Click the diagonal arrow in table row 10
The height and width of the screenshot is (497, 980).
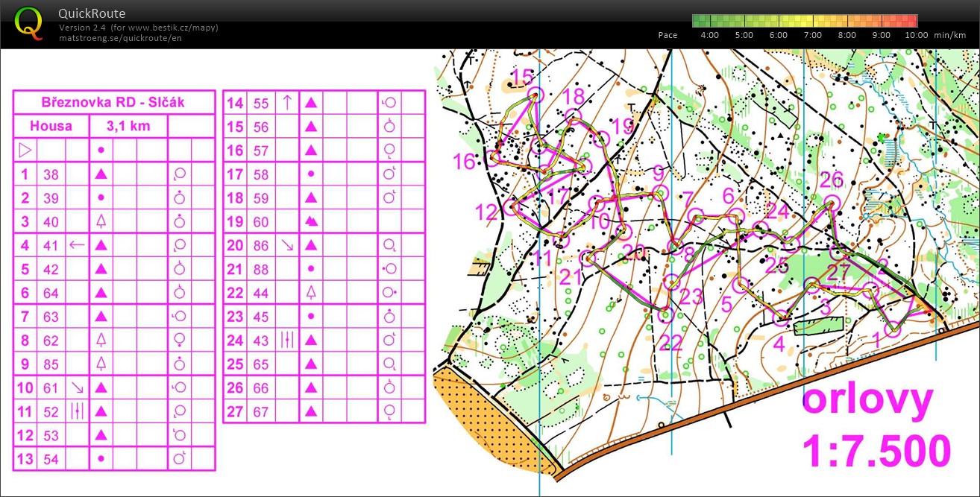click(x=78, y=387)
